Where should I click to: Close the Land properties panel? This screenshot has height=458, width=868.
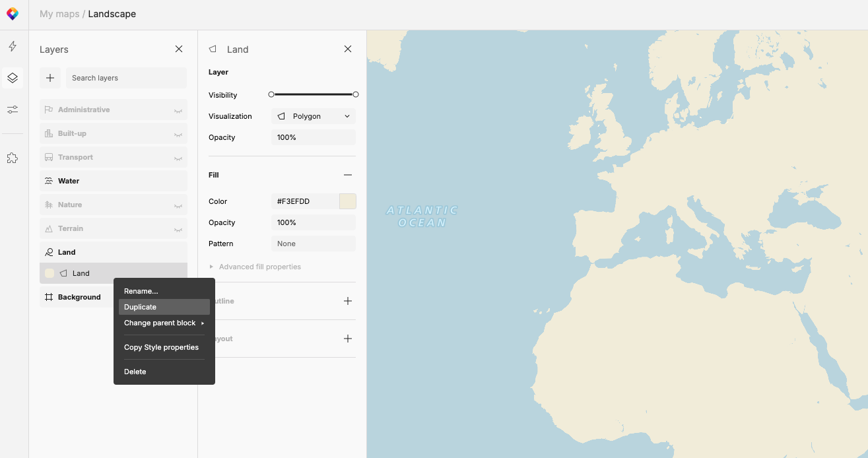click(x=348, y=49)
